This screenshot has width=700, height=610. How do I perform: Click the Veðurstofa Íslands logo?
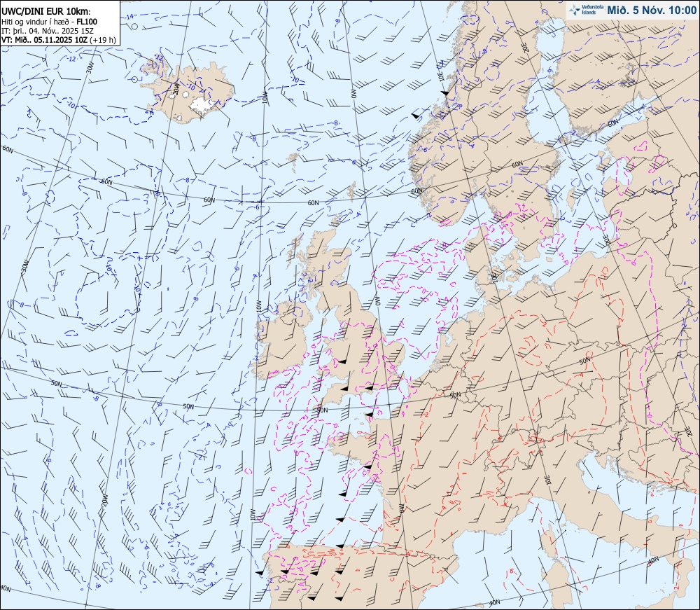coord(586,9)
